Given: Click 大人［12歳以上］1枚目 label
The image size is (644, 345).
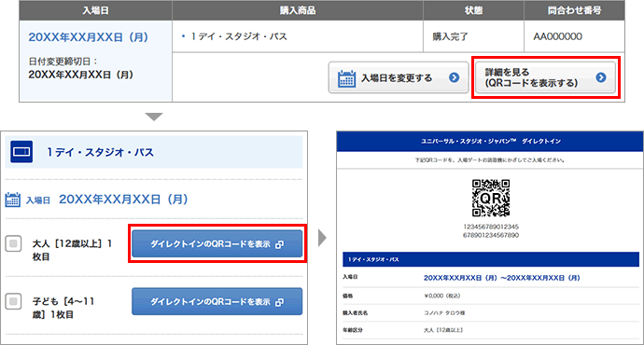Looking at the screenshot, I should pos(72,250).
